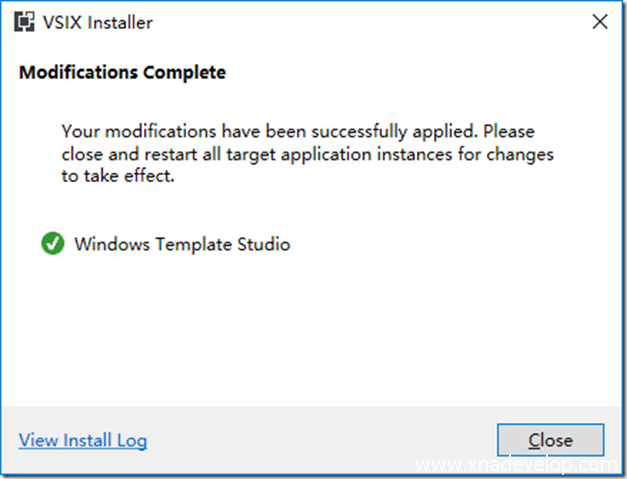The image size is (627, 479).
Task: Open the View Install Log link
Action: tap(83, 440)
